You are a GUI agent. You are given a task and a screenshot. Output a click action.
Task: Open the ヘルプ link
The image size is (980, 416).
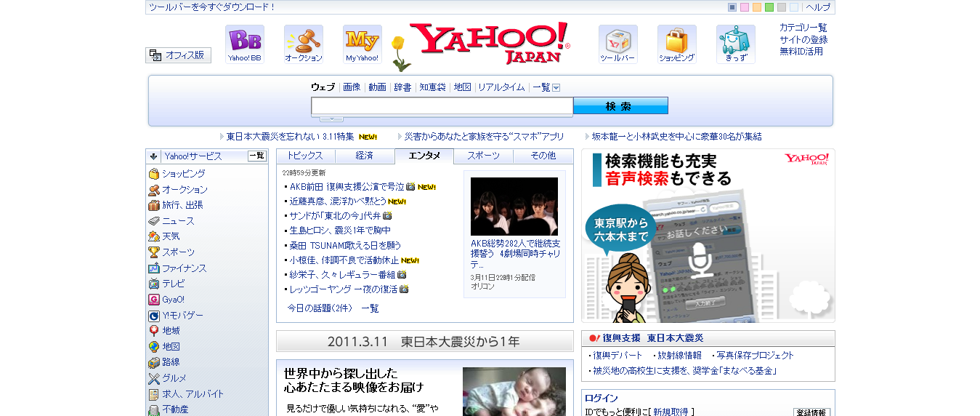coord(818,7)
